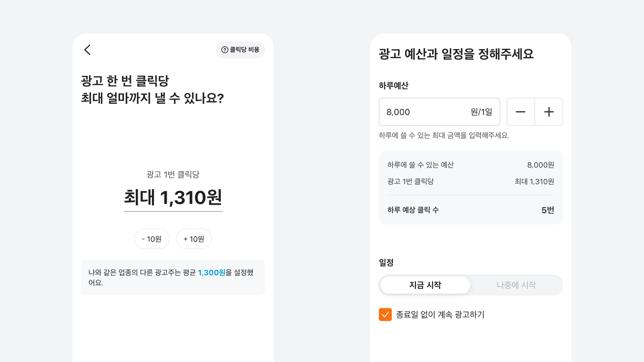This screenshot has width=644, height=362.
Task: Click the question mark icon in the help chip
Action: coord(225,50)
